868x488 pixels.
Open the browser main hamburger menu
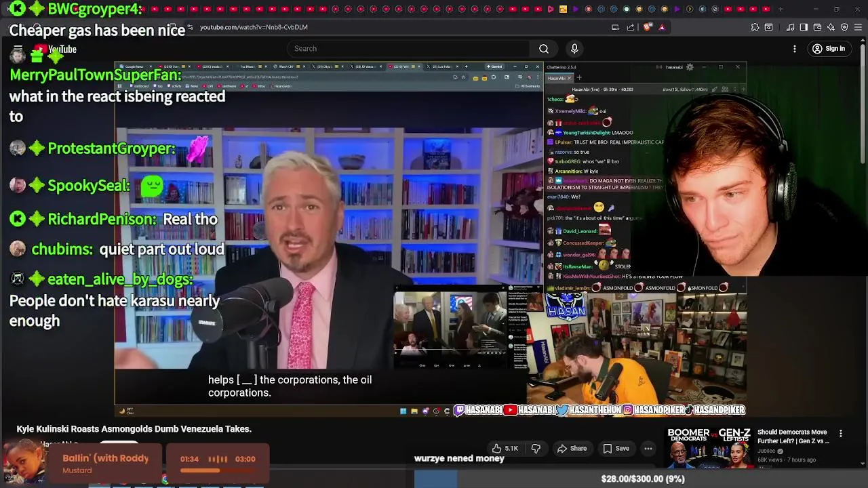(859, 27)
